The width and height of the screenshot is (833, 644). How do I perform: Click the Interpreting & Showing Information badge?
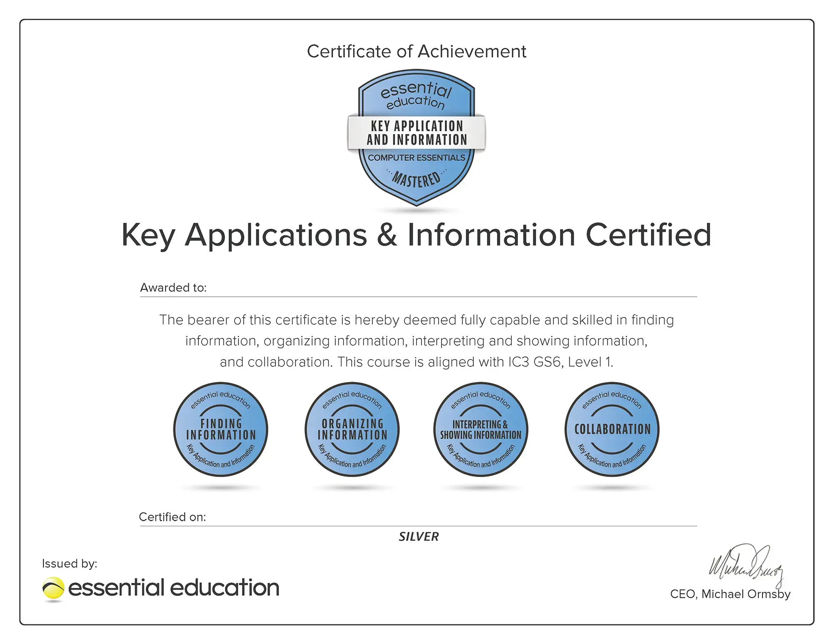point(481,429)
